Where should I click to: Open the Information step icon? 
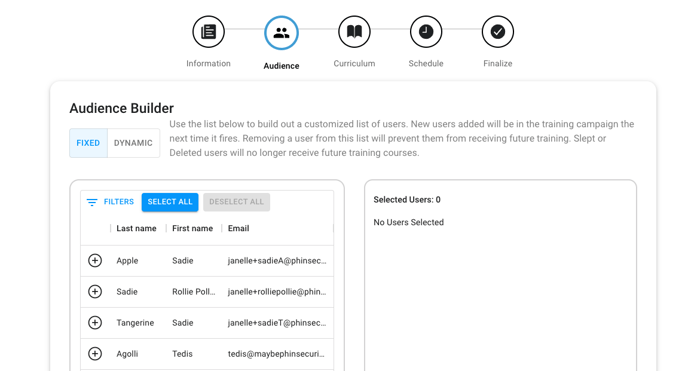click(x=208, y=32)
